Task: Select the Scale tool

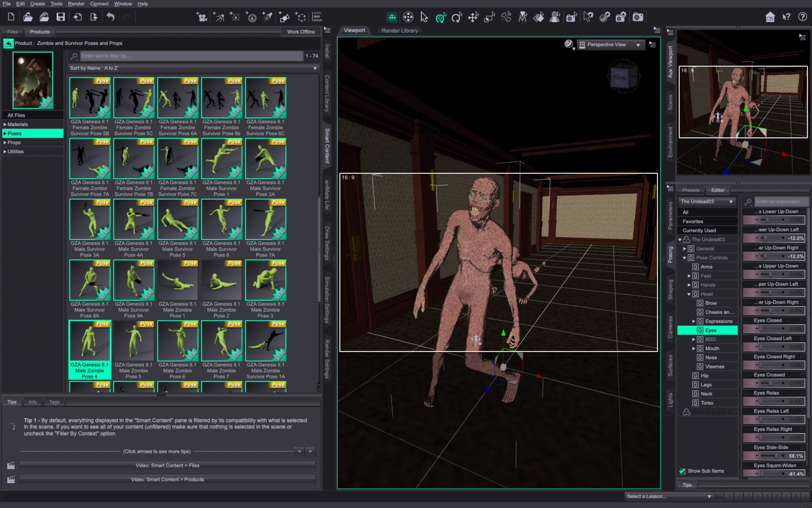Action: [490, 17]
